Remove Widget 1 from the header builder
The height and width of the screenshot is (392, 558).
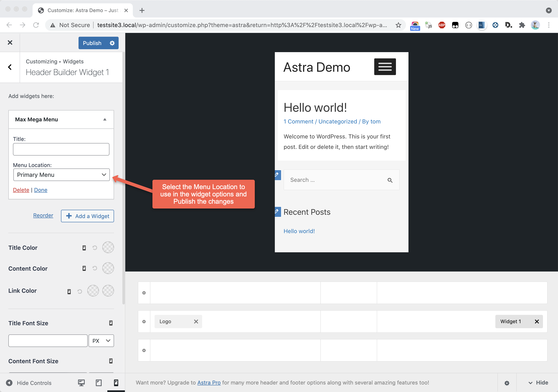point(537,321)
